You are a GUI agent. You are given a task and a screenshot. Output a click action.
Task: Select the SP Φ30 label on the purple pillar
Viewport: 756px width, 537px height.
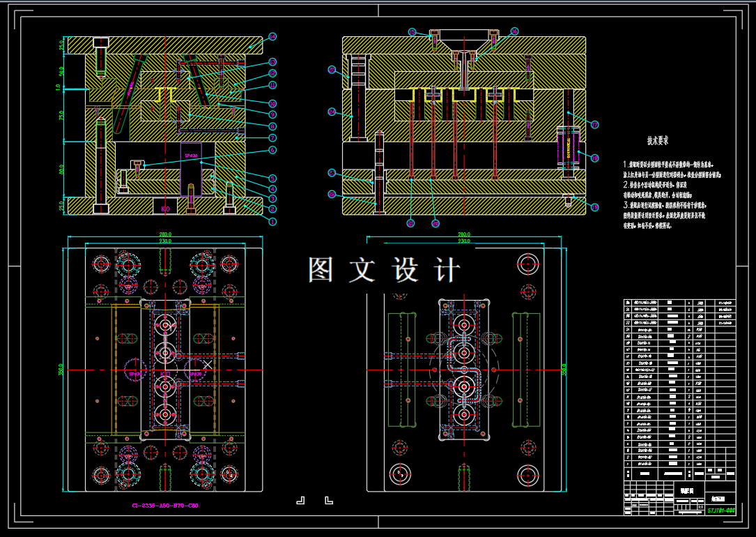click(x=191, y=156)
